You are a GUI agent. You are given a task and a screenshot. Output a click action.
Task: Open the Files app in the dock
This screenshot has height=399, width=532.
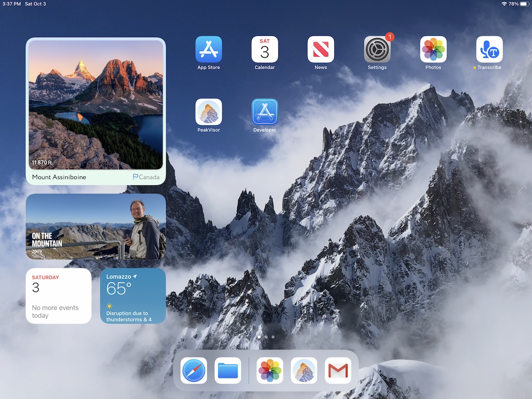pos(228,370)
